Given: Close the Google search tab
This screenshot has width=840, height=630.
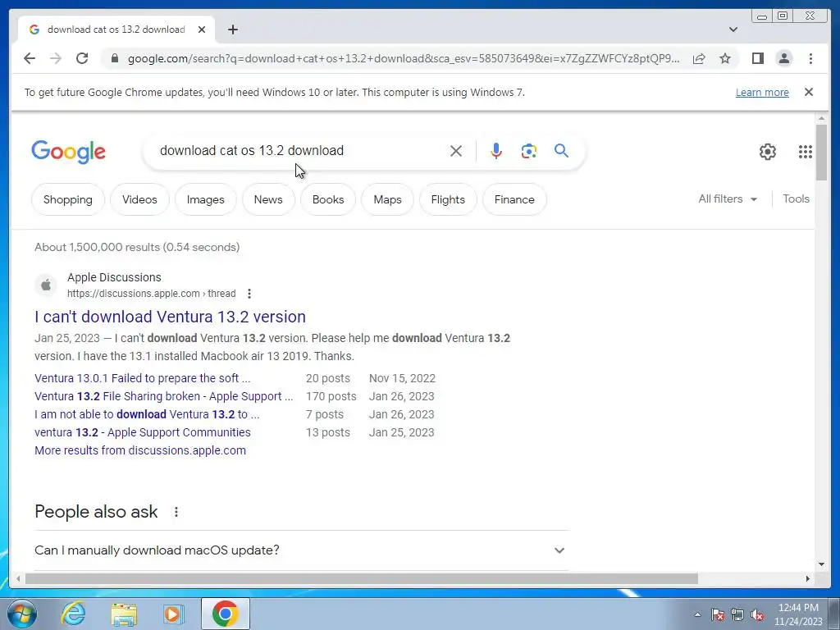Looking at the screenshot, I should 202,30.
